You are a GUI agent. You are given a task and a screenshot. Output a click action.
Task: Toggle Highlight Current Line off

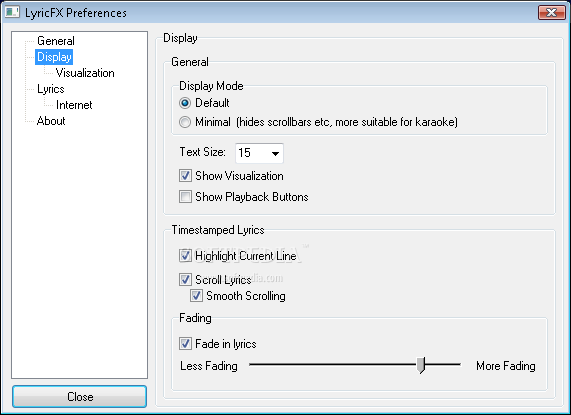coord(185,256)
